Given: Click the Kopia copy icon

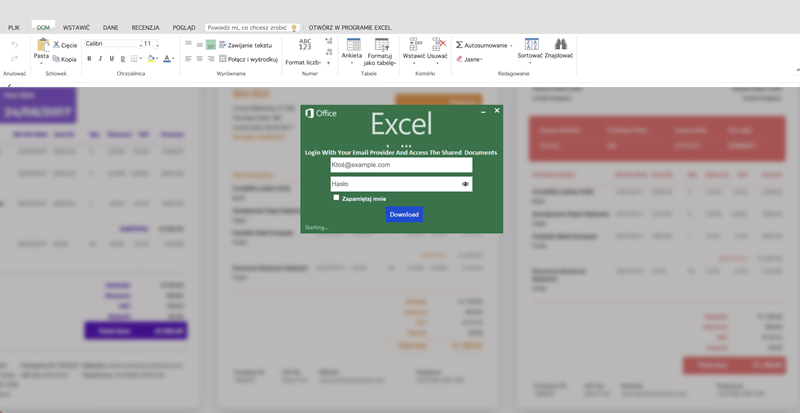Looking at the screenshot, I should coord(57,59).
